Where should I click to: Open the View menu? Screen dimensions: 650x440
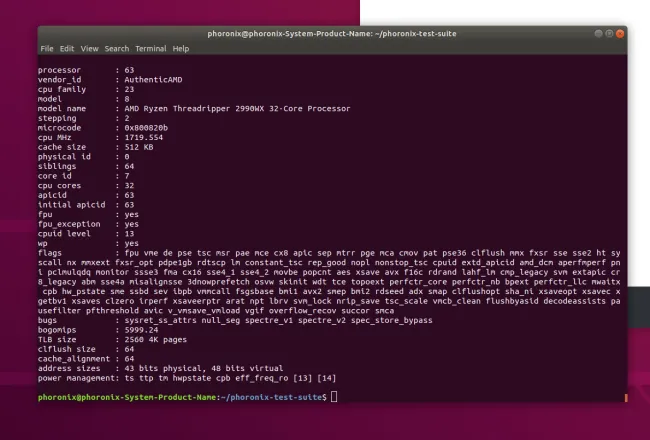[90, 49]
